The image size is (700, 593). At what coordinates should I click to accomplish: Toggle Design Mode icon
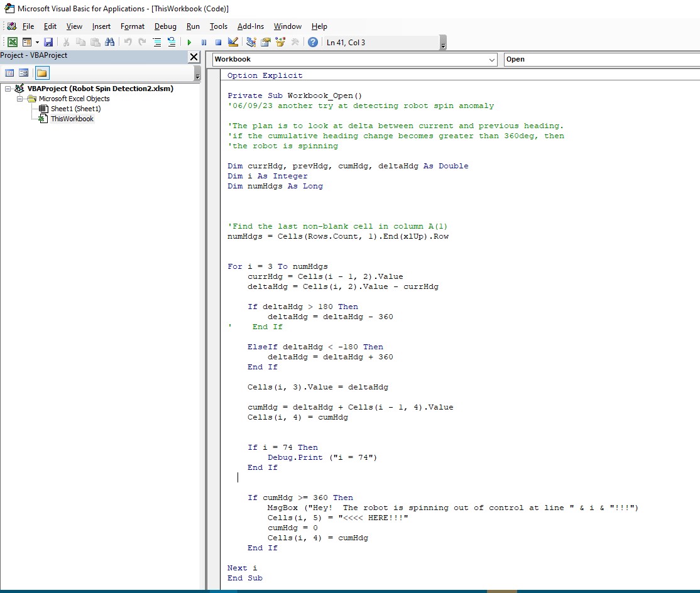[x=232, y=42]
